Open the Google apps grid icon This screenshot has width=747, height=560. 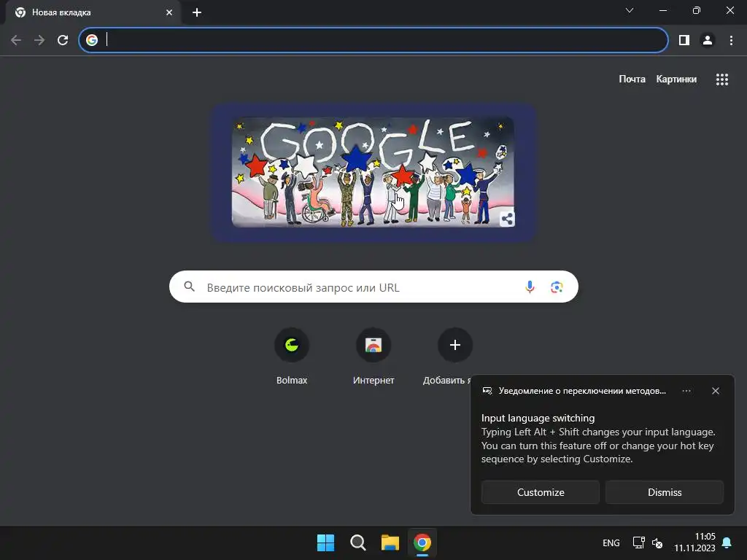[721, 79]
